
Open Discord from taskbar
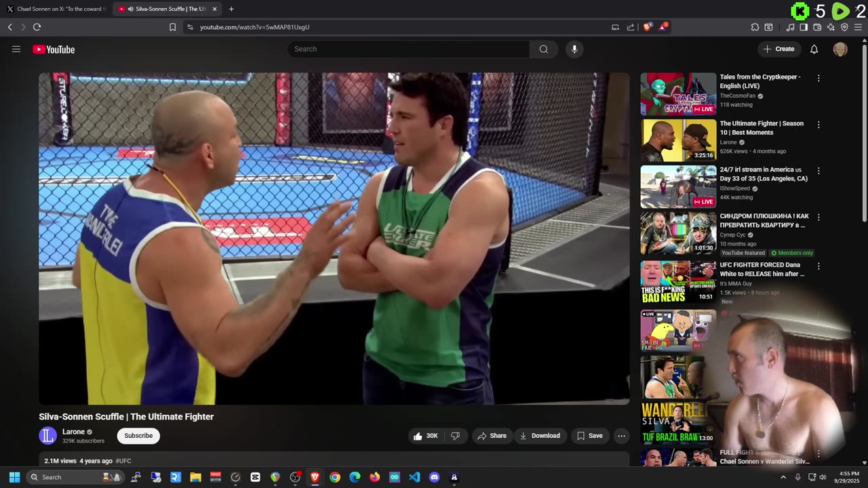[x=435, y=477]
